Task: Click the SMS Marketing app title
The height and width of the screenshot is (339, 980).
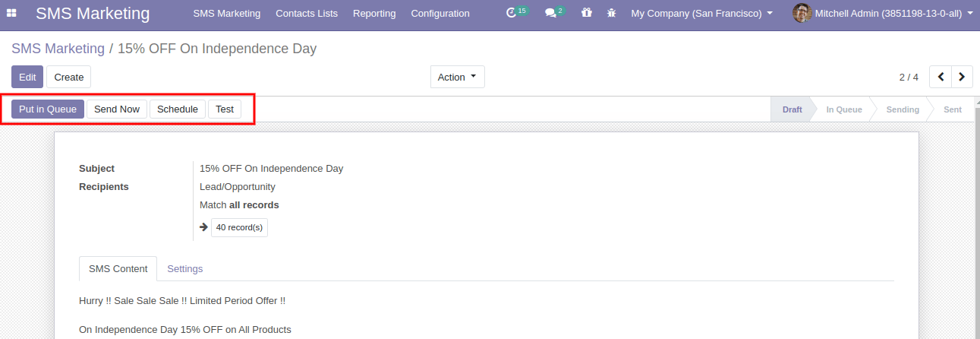Action: (93, 13)
